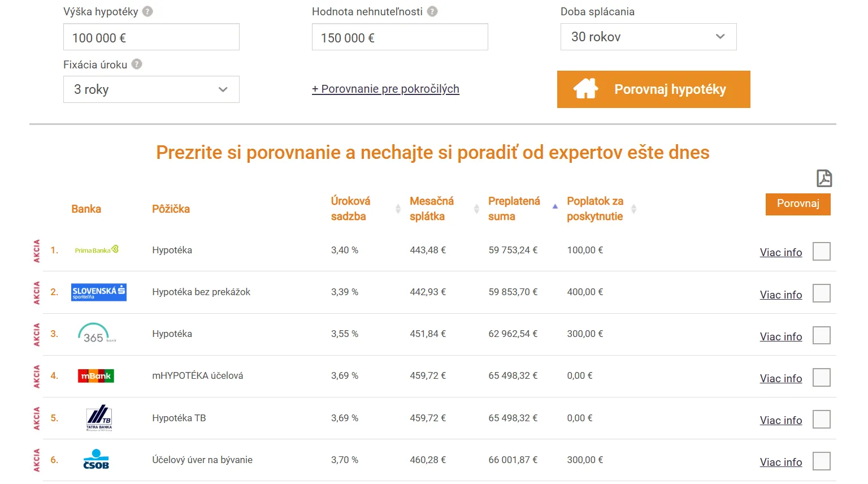Click the 3,40 % interest rate value
The image size is (868, 484).
[345, 250]
